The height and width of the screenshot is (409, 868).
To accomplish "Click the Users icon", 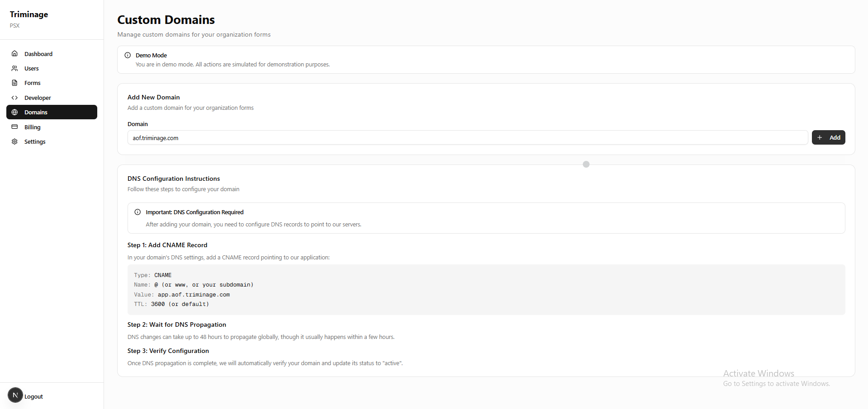I will coord(15,68).
